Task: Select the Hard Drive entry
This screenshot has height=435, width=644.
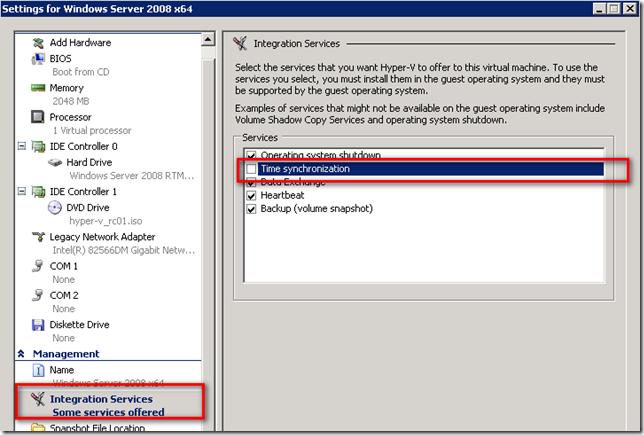Action: point(89,163)
